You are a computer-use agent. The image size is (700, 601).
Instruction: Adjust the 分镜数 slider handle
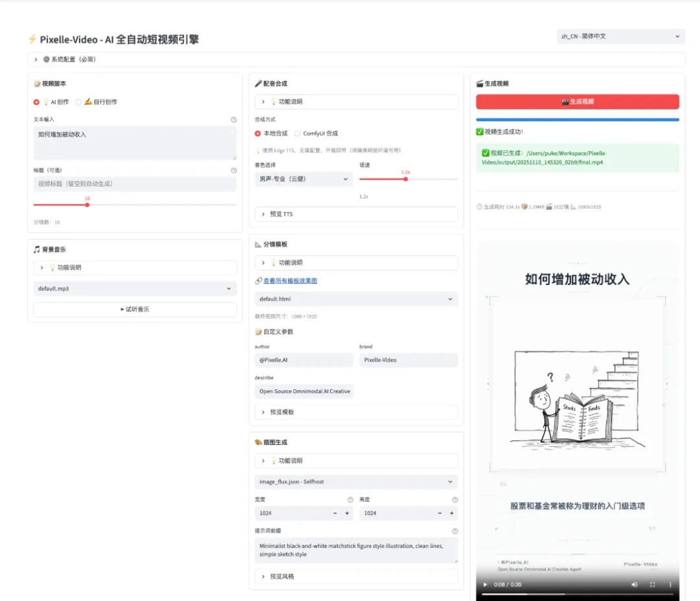click(x=87, y=205)
